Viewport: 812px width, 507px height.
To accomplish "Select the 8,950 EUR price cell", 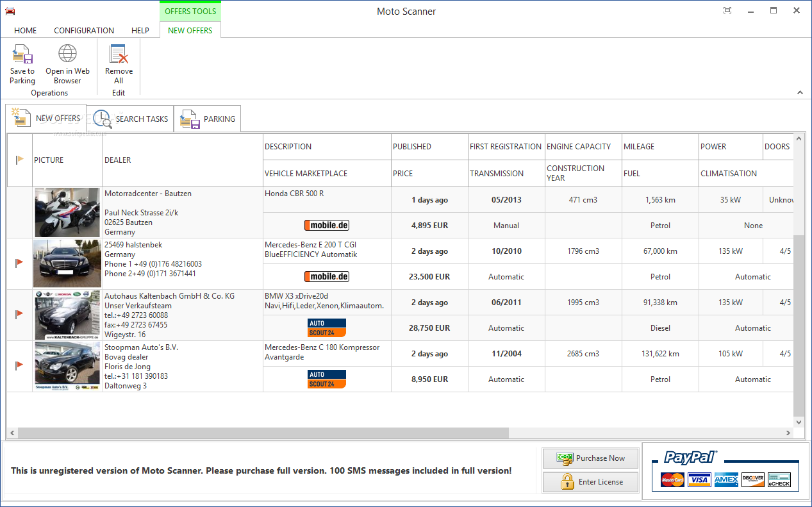I will coord(429,379).
